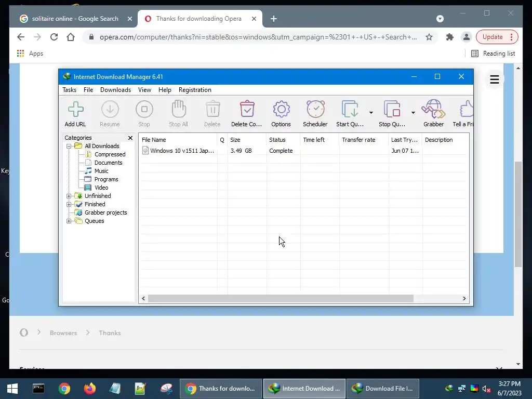Launch Firefox from the taskbar
Image resolution: width=532 pixels, height=399 pixels.
(90, 389)
